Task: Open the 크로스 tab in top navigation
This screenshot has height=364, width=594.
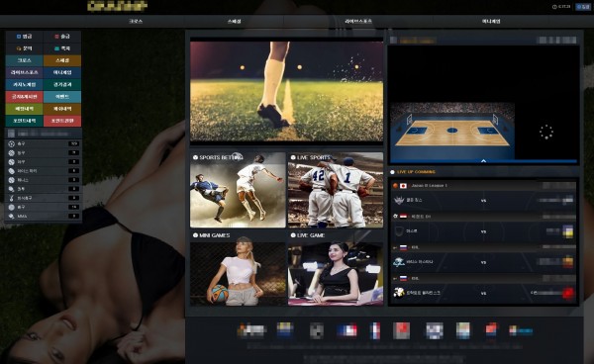Action: [x=136, y=22]
